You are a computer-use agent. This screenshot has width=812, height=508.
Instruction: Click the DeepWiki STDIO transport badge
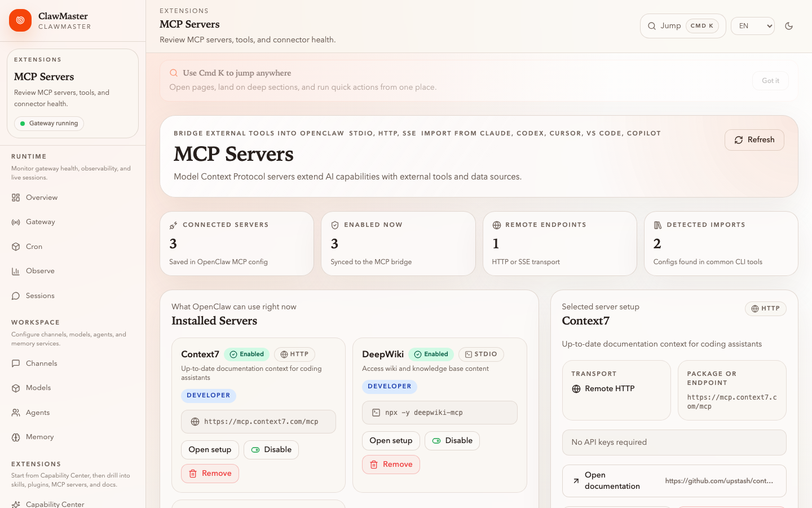point(481,354)
